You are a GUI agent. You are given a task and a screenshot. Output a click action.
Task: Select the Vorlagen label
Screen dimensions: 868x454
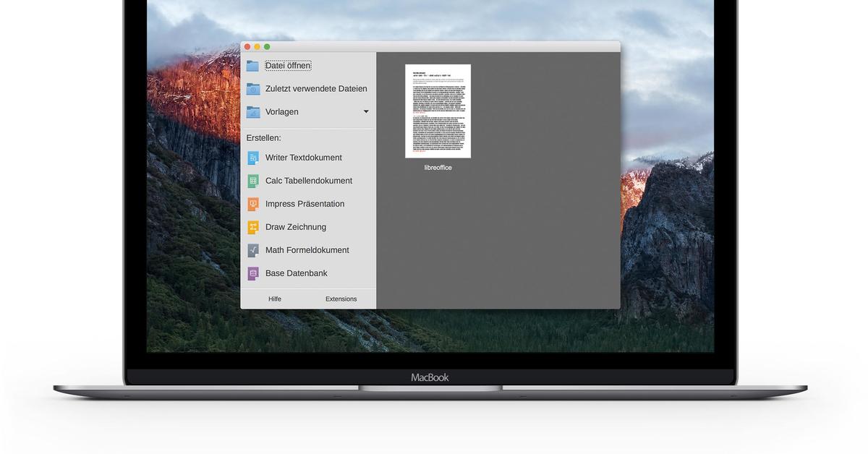(282, 112)
